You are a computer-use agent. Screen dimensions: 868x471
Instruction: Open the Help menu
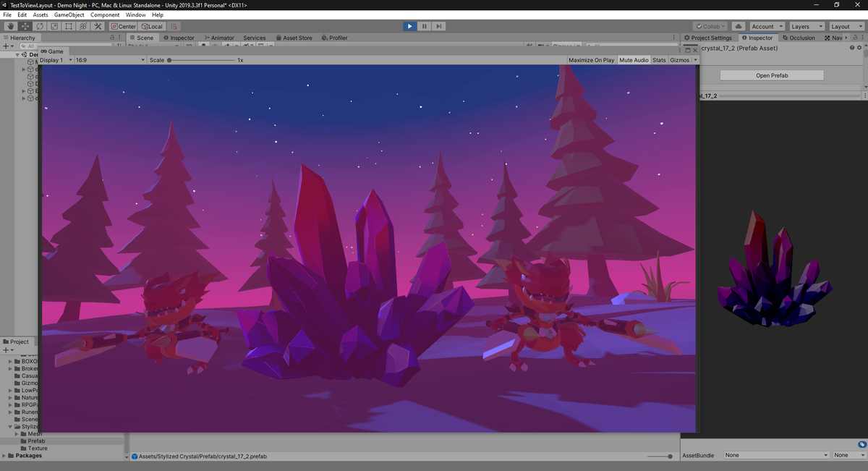click(158, 14)
